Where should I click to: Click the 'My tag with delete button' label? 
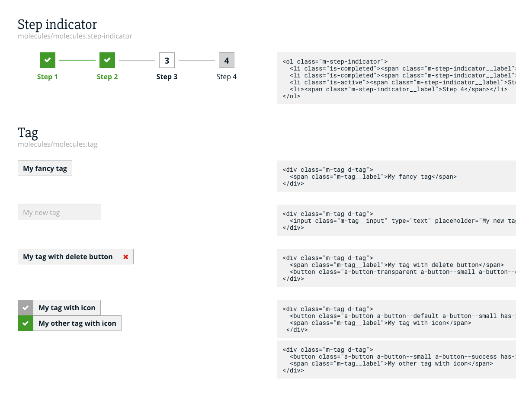click(x=68, y=257)
